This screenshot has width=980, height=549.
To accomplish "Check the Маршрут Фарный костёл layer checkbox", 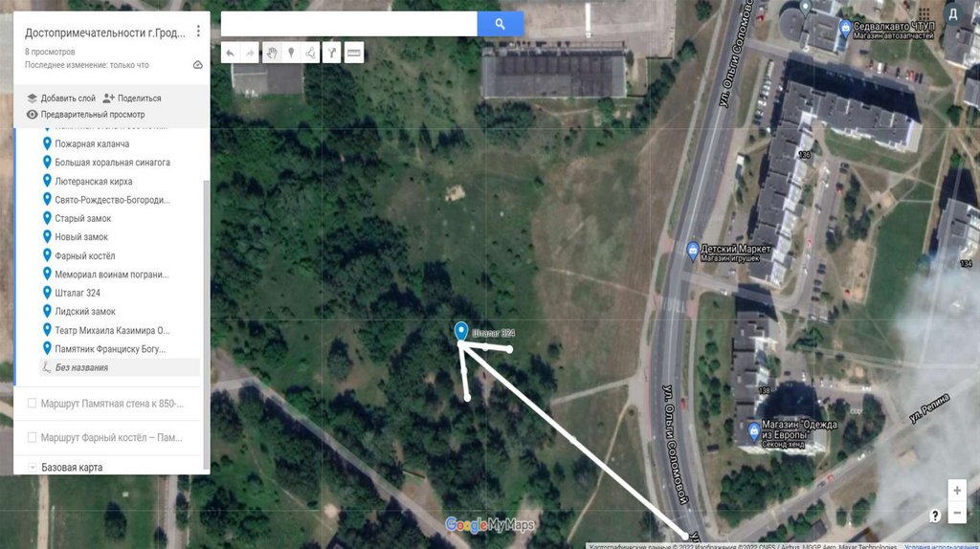I will [x=32, y=437].
